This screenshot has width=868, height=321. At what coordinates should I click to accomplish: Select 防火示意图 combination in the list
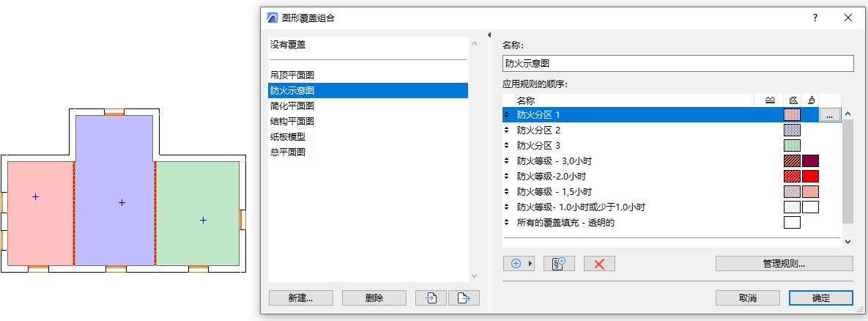[x=368, y=90]
